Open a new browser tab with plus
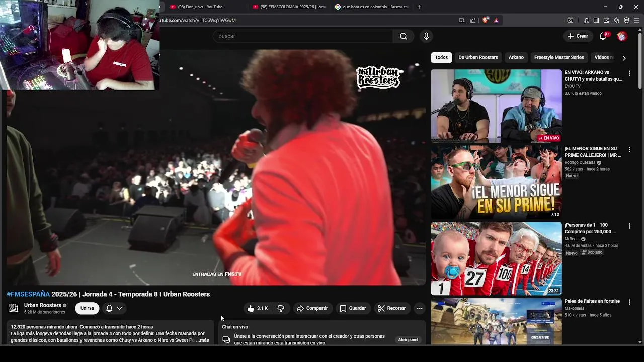 tap(419, 7)
